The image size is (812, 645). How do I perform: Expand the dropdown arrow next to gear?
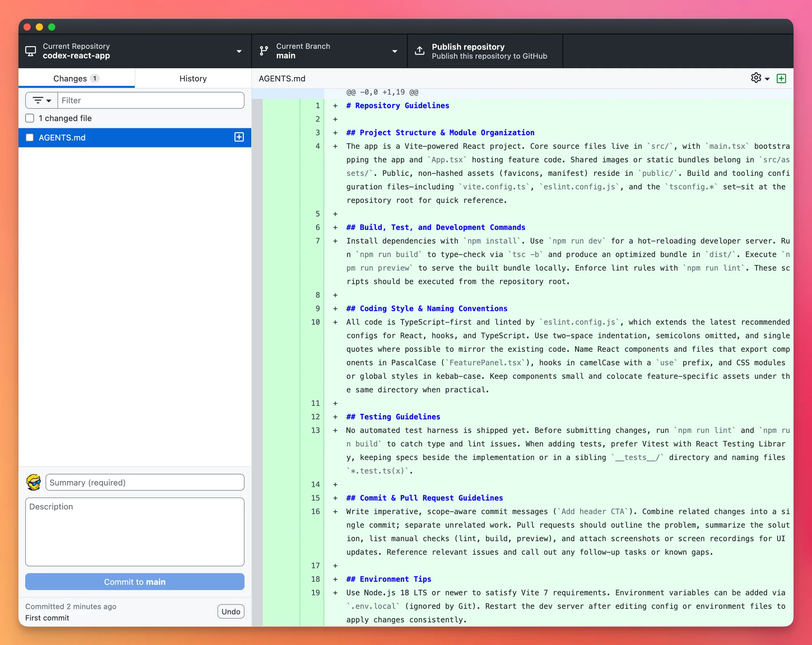coord(767,79)
